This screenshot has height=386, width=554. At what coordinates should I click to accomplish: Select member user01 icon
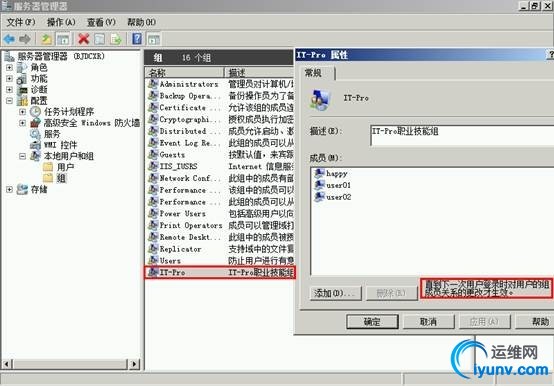coord(319,185)
